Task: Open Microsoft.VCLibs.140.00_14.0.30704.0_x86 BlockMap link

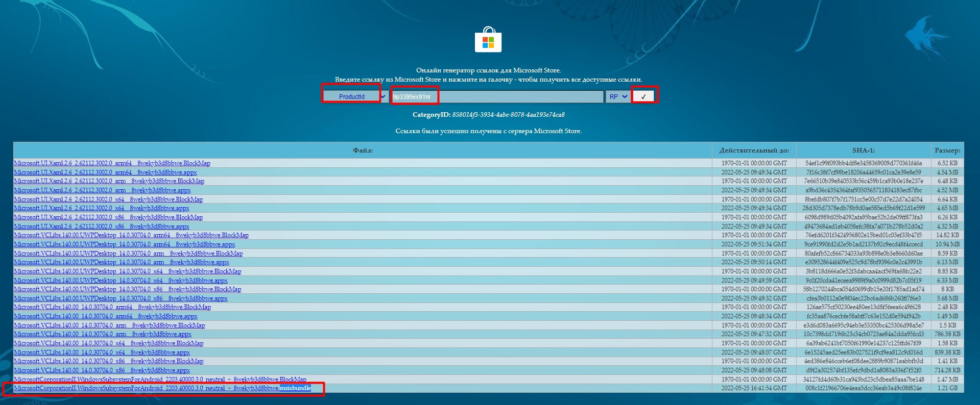Action: [x=109, y=361]
